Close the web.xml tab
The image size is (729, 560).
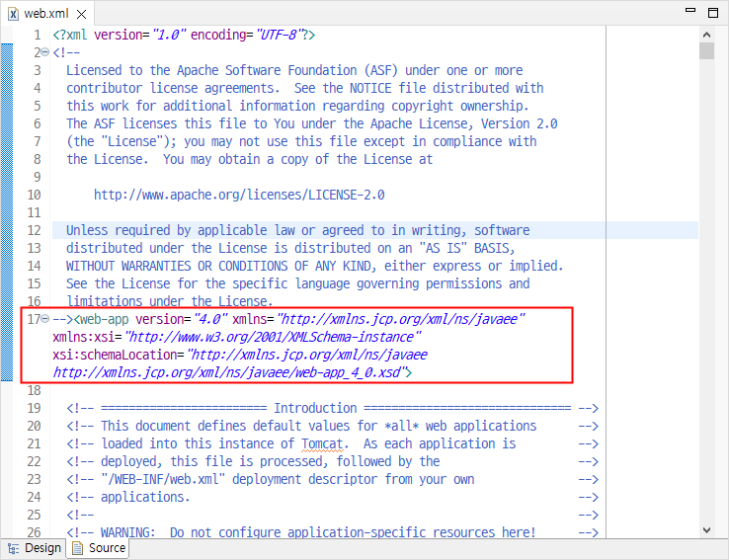click(81, 14)
